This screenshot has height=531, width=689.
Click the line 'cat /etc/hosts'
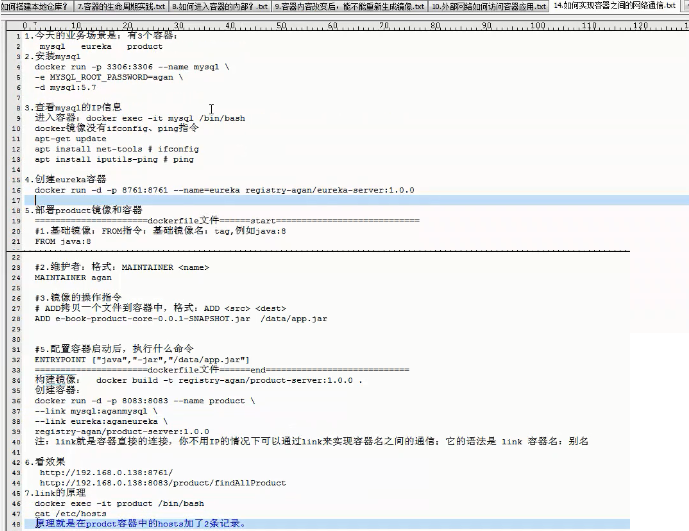[70, 513]
